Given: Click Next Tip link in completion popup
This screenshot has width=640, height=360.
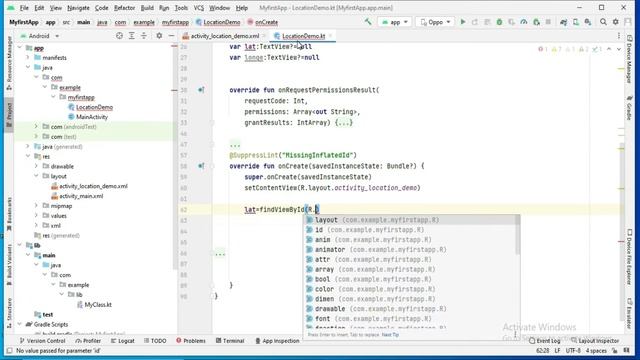Looking at the screenshot, I should click(x=390, y=335).
